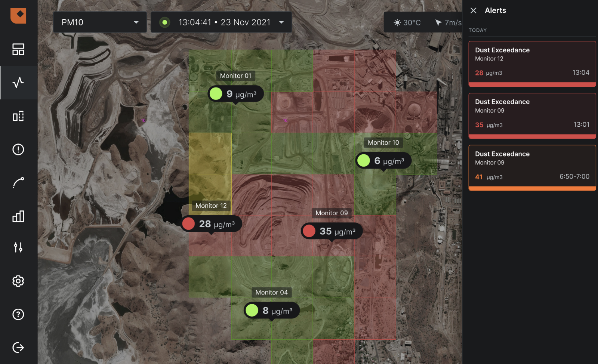This screenshot has height=364, width=598.
Task: Open the PM10 pollutant dropdown
Action: (x=100, y=22)
